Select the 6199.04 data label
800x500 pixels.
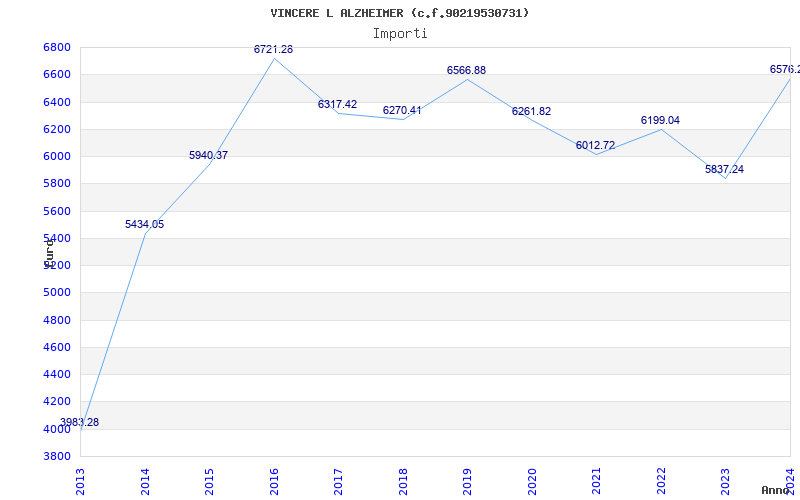click(660, 120)
